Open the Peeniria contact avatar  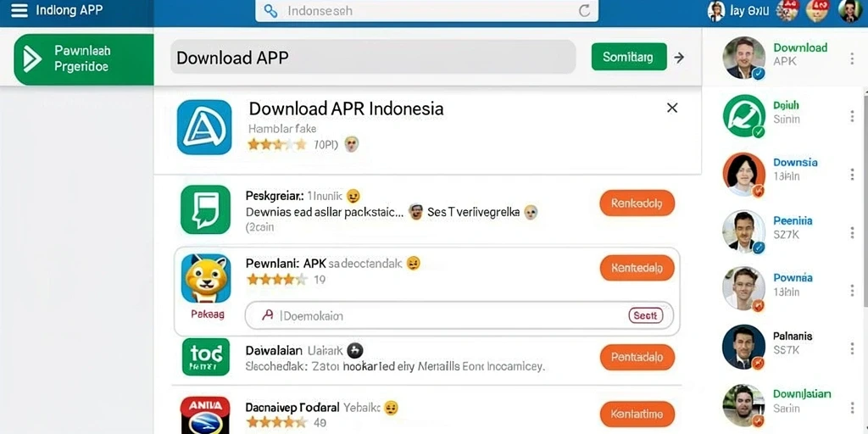click(x=744, y=231)
